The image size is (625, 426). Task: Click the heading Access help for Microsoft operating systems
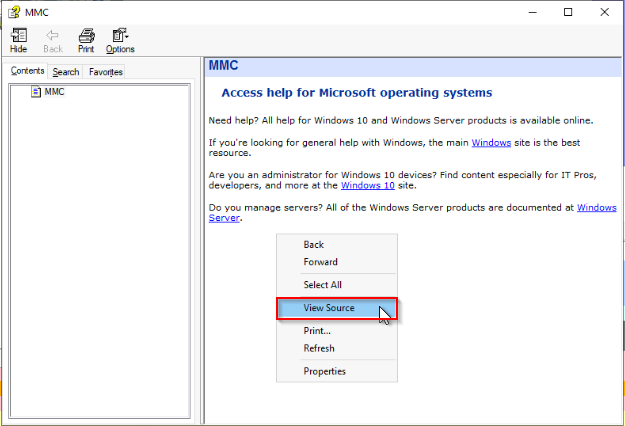tap(357, 93)
